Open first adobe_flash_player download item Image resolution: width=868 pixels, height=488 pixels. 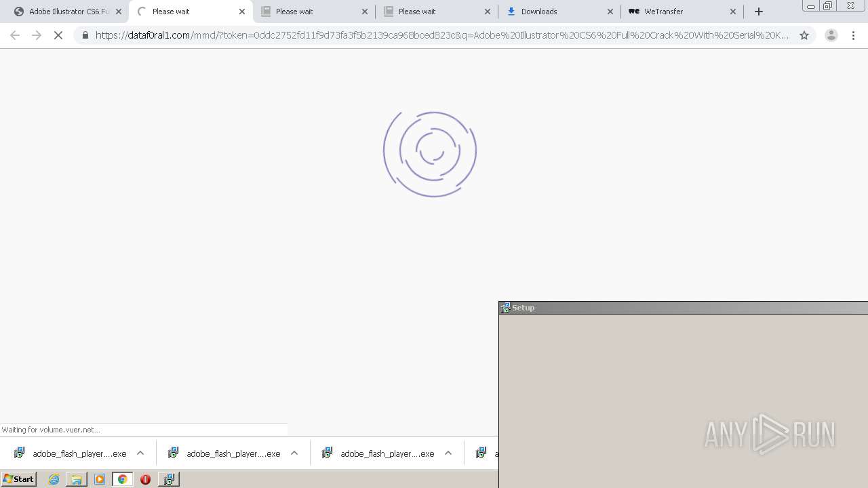point(70,453)
